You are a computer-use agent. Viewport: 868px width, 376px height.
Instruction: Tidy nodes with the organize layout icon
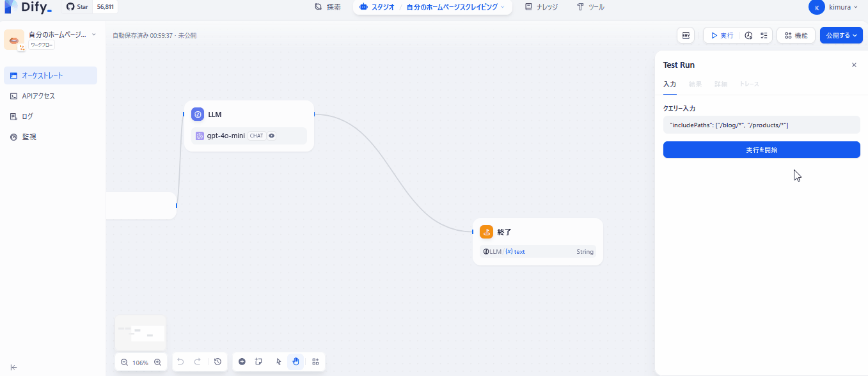click(x=315, y=361)
